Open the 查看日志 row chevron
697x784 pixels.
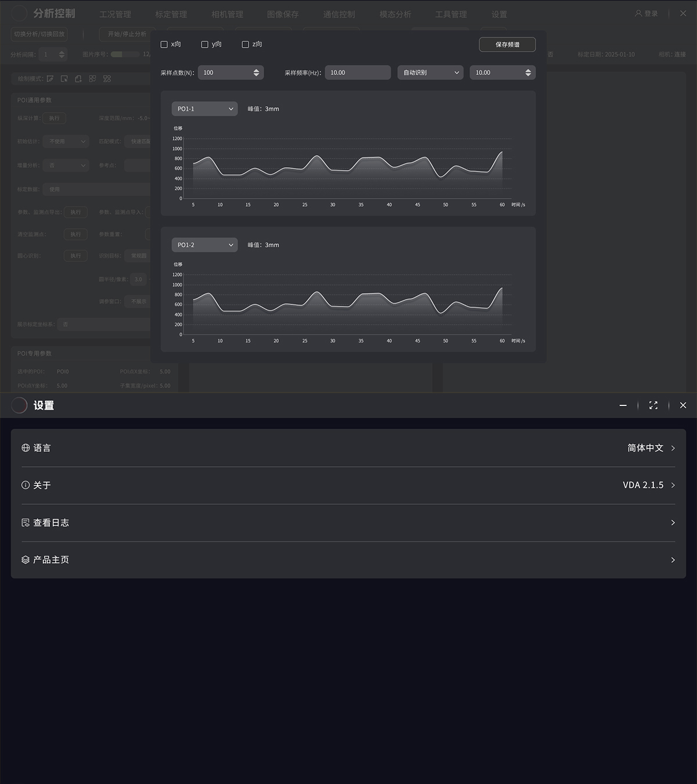(x=673, y=523)
